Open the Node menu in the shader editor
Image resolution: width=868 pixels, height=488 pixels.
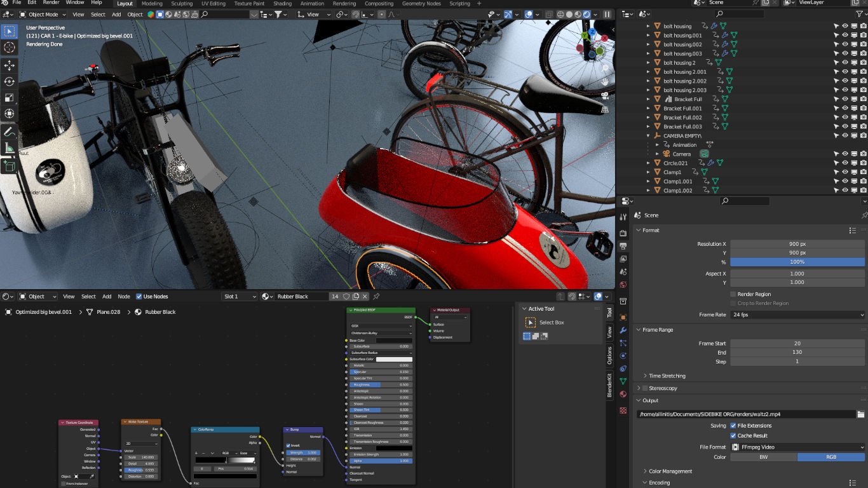click(124, 296)
